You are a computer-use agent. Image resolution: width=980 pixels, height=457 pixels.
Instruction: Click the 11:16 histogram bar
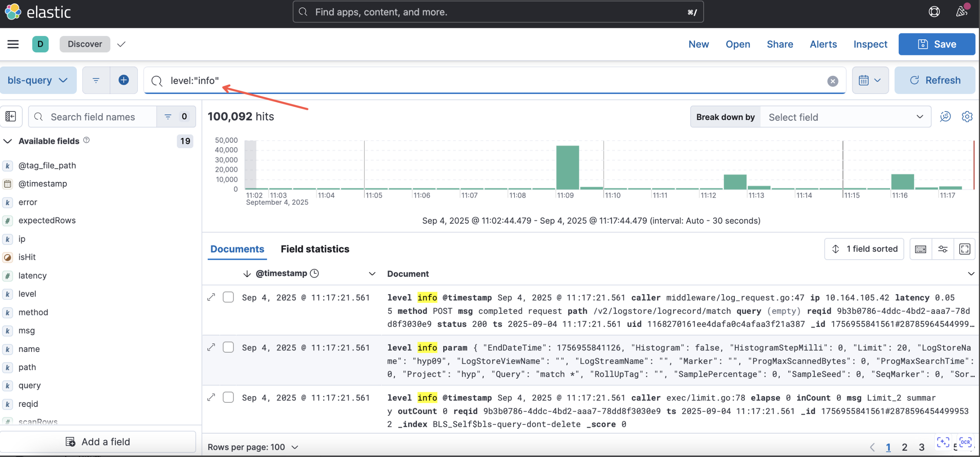click(x=902, y=182)
